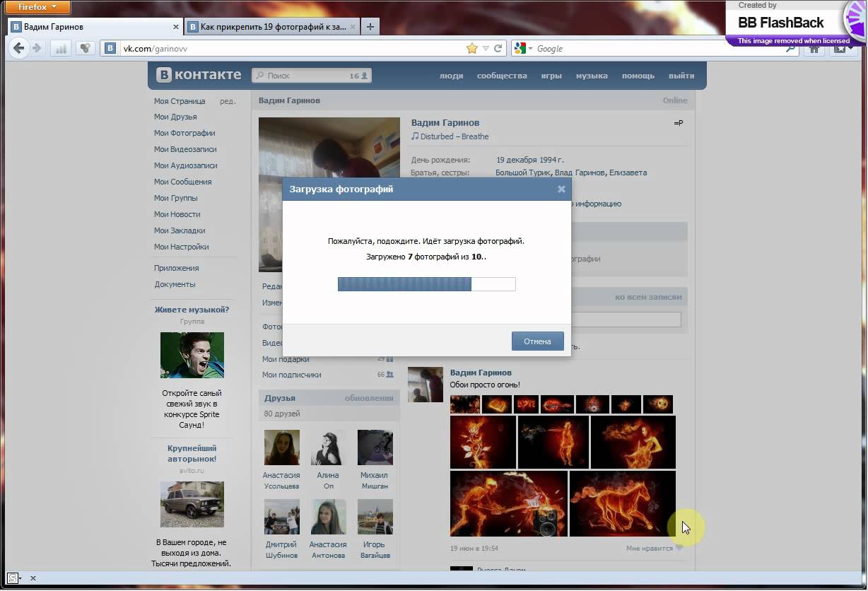Click the Живете музыкой? ad title
The width and height of the screenshot is (868, 591).
click(x=192, y=310)
